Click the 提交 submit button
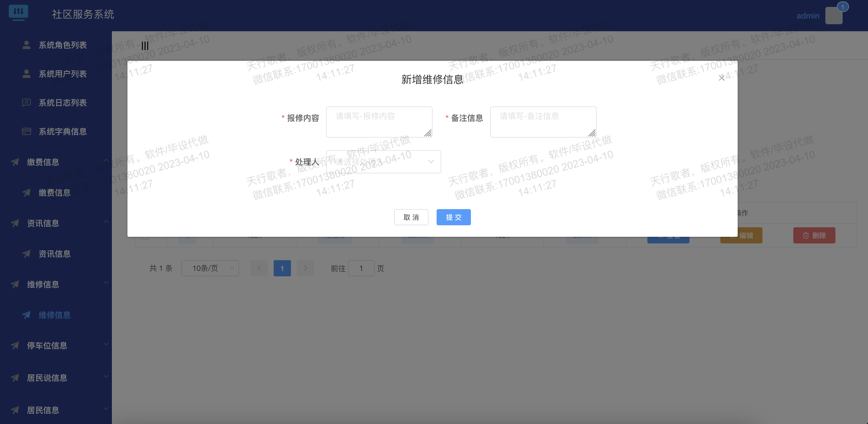The width and height of the screenshot is (868, 424). click(x=453, y=217)
